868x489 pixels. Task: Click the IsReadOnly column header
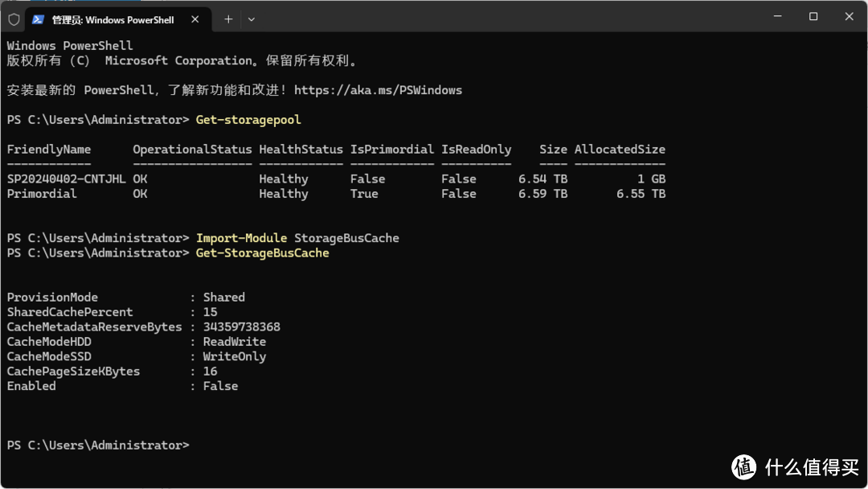(476, 150)
